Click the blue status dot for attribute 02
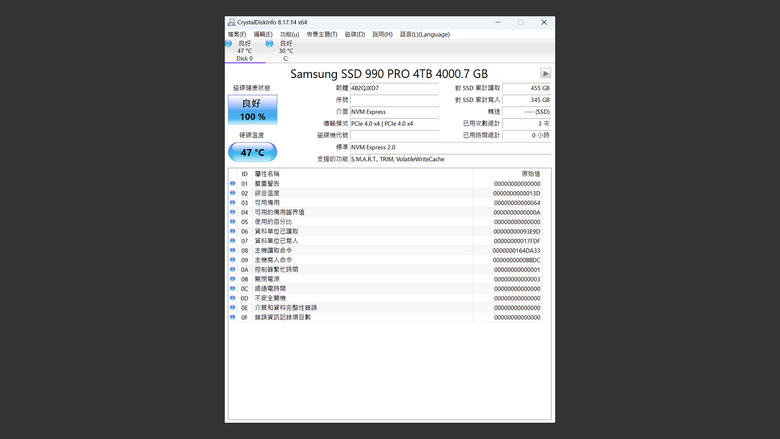This screenshot has width=780, height=439. pos(232,193)
